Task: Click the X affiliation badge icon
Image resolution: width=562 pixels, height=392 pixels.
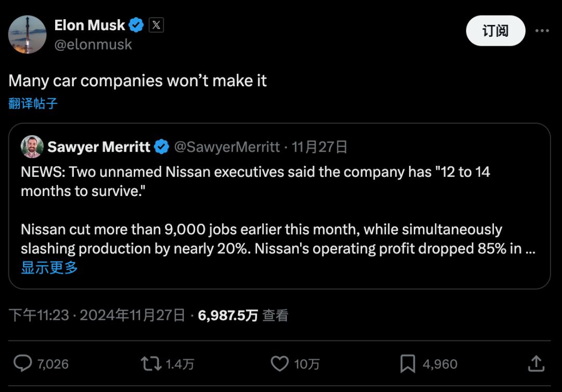Action: click(x=156, y=24)
